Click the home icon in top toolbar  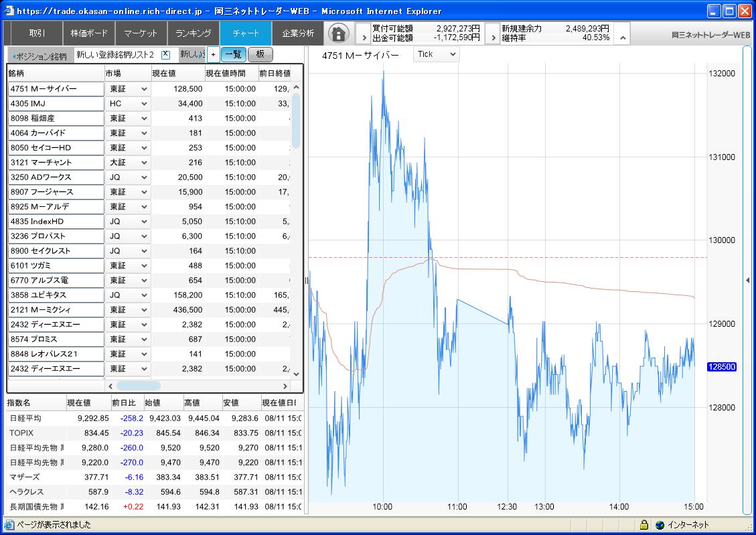(339, 33)
